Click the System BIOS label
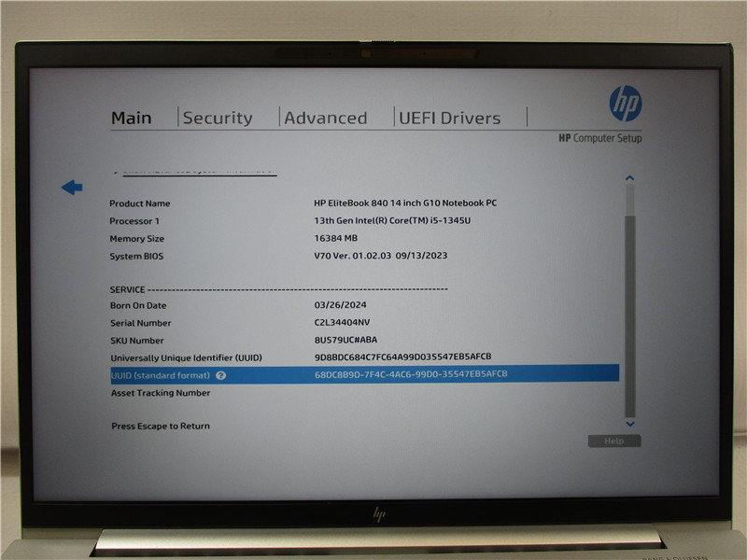Screen dimensions: 747x560 coord(136,256)
